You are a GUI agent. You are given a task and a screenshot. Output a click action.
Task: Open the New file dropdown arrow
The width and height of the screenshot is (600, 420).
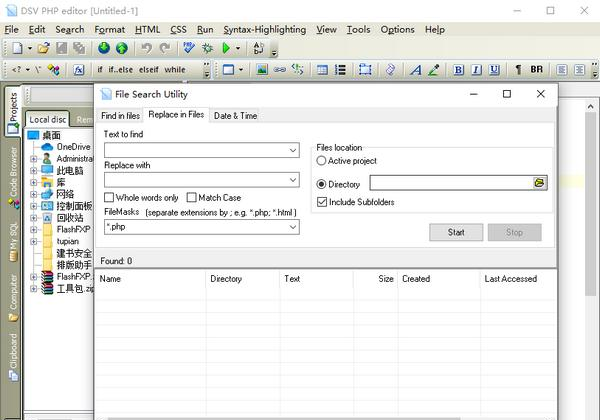coord(29,49)
